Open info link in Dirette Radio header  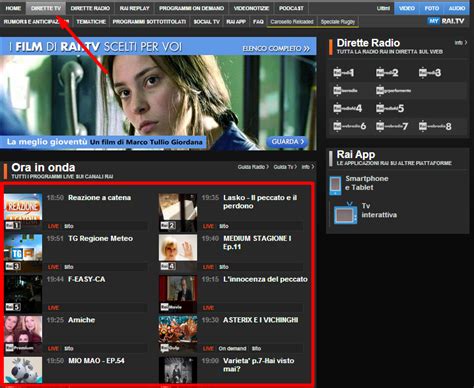[461, 43]
